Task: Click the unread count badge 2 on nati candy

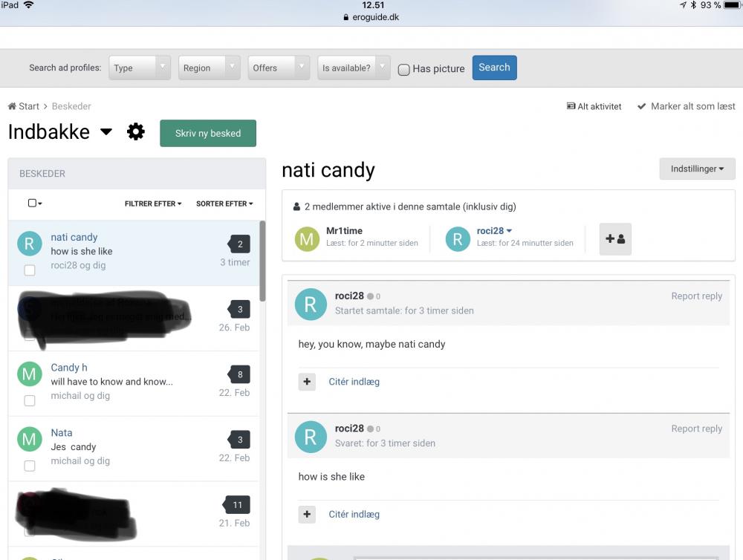Action: 239,244
